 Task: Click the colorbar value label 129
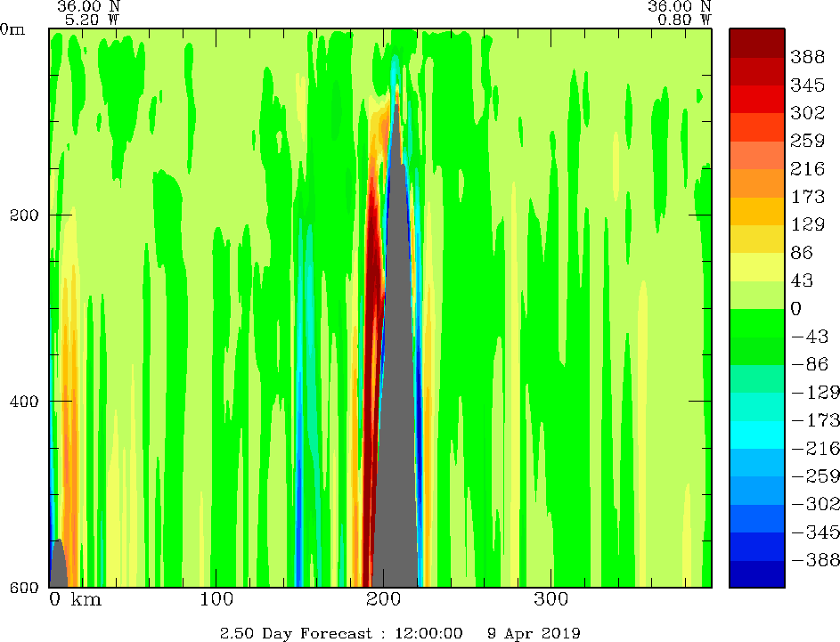click(807, 223)
